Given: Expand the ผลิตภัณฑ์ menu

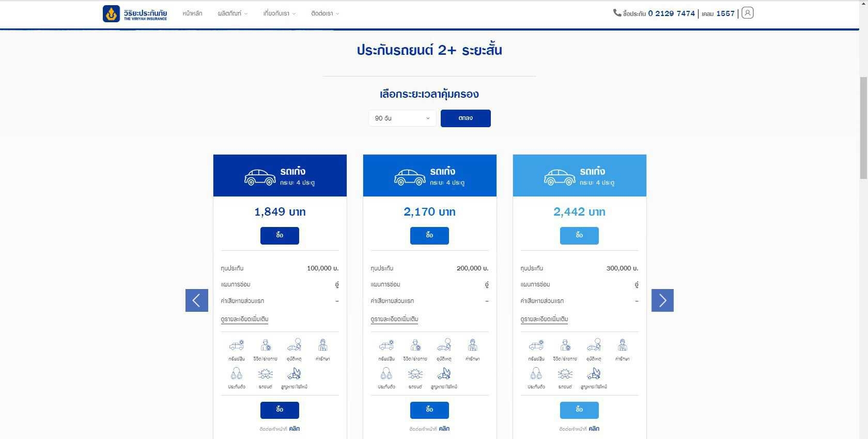Looking at the screenshot, I should 233,13.
